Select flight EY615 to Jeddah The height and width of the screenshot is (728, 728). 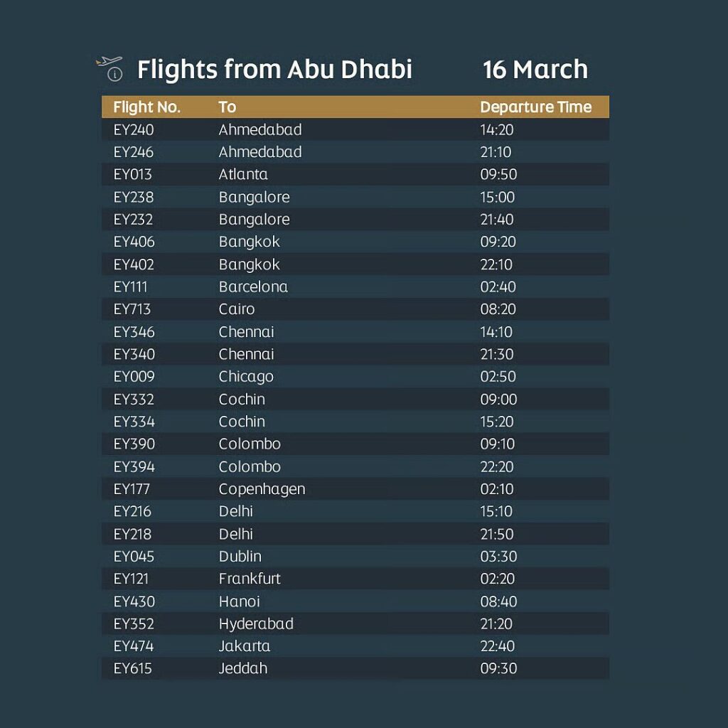click(132, 668)
